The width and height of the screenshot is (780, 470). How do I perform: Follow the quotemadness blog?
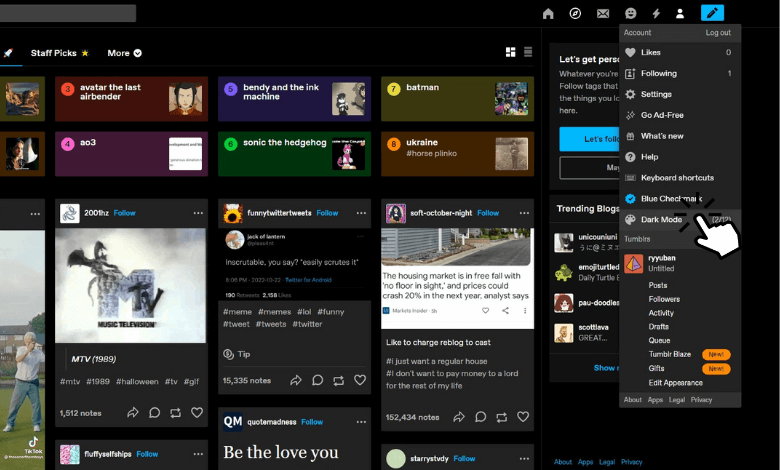tap(312, 422)
